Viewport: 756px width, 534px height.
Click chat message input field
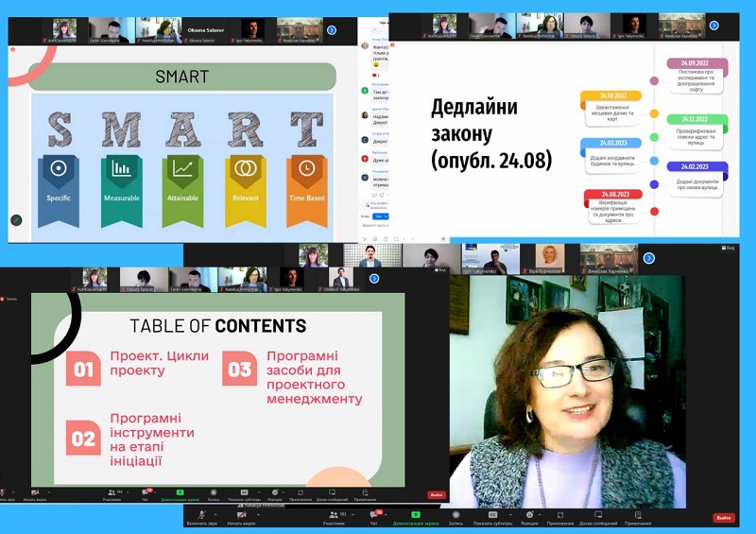[375, 225]
